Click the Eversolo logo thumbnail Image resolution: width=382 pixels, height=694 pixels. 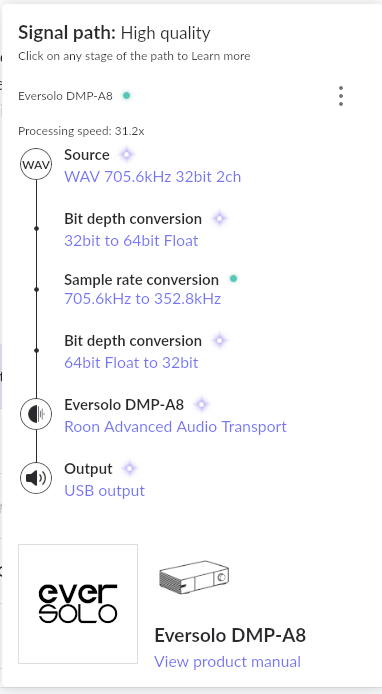coord(78,604)
